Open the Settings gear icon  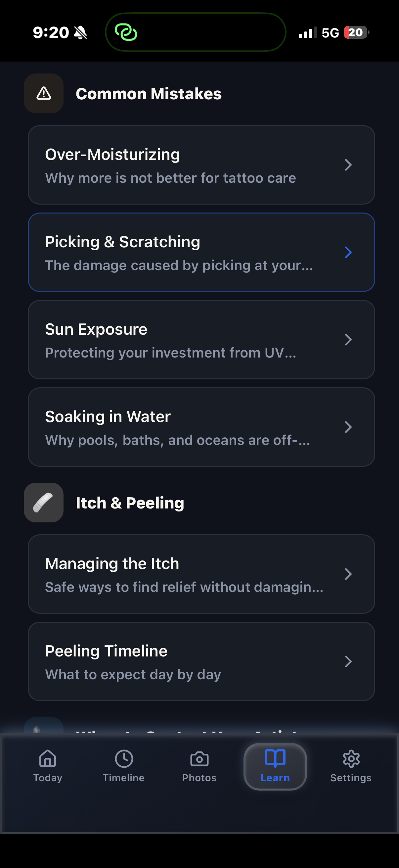[351, 759]
